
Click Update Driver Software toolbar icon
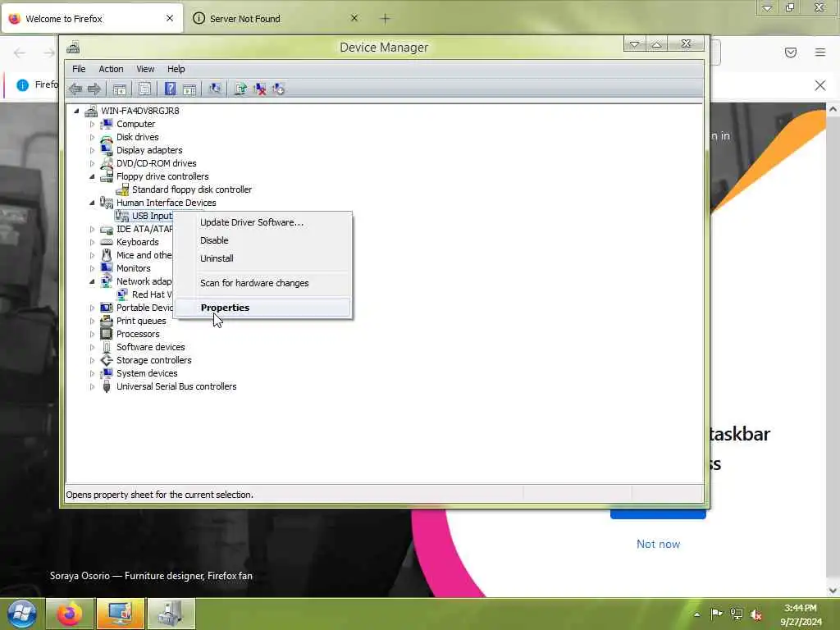[x=240, y=89]
